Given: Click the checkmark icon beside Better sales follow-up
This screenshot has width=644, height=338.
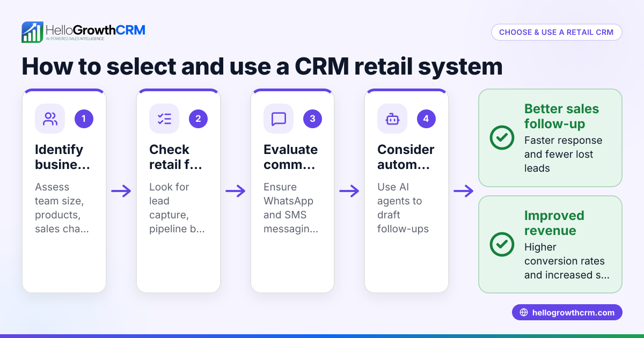Looking at the screenshot, I should 502,137.
